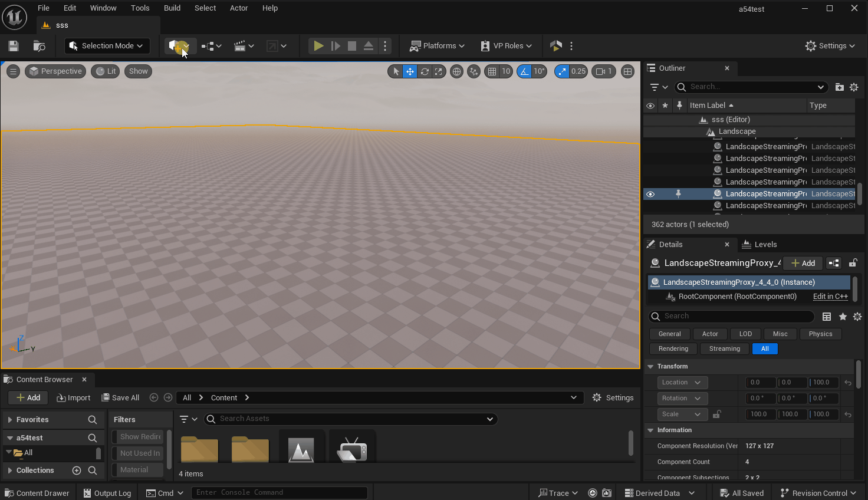
Task: Open the play options three-dot menu
Action: point(385,46)
